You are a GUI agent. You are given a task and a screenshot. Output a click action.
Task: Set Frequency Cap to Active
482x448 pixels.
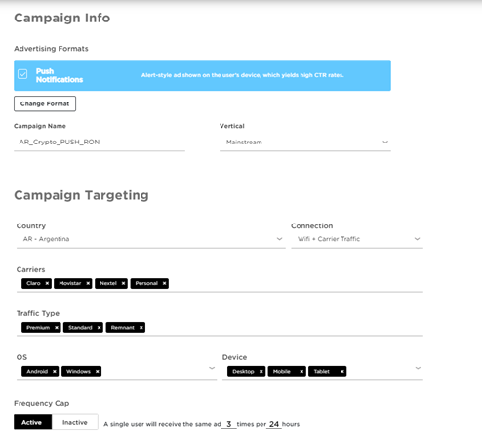pos(32,422)
